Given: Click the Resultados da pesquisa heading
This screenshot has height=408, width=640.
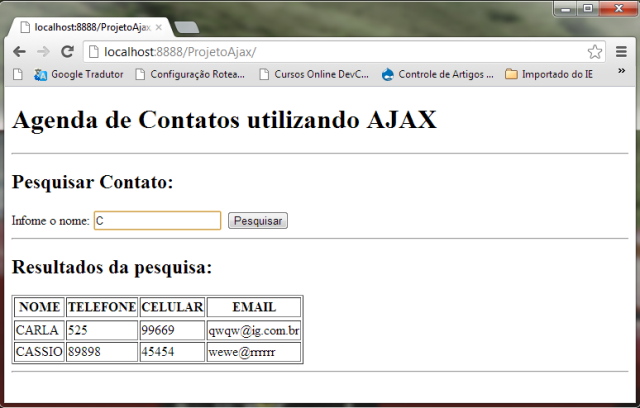Looking at the screenshot, I should (112, 267).
